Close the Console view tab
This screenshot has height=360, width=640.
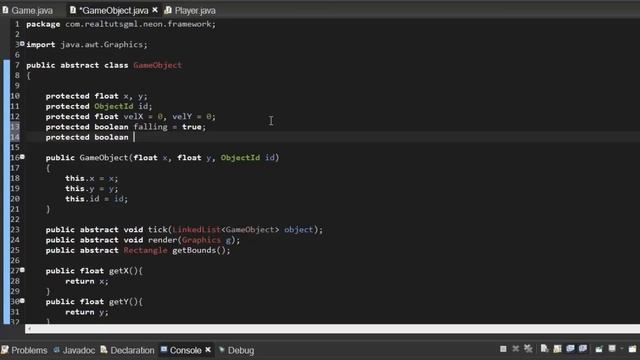tap(208, 350)
